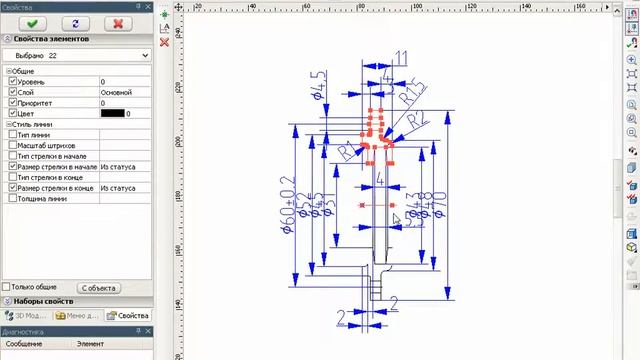Click the zoom in magnifier icon
Image resolution: width=640 pixels, height=360 pixels.
(632, 60)
